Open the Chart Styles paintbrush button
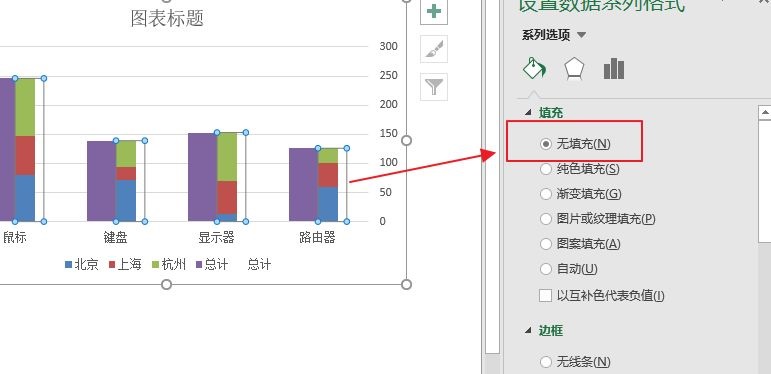The width and height of the screenshot is (771, 374). [434, 49]
